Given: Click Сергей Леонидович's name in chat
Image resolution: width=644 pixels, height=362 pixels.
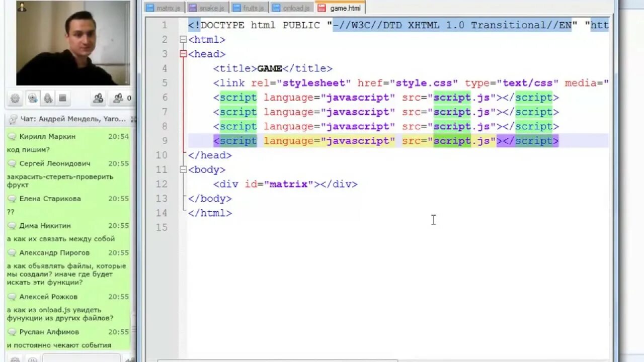Looking at the screenshot, I should click(x=55, y=163).
